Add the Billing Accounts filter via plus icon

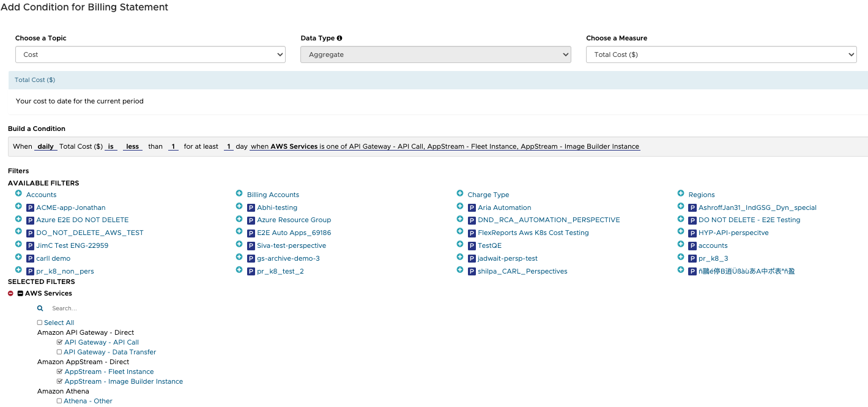click(239, 193)
